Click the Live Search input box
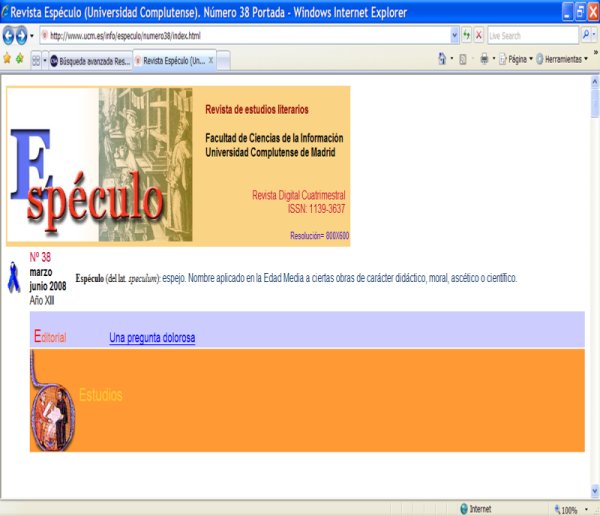This screenshot has width=600, height=516. pyautogui.click(x=533, y=36)
